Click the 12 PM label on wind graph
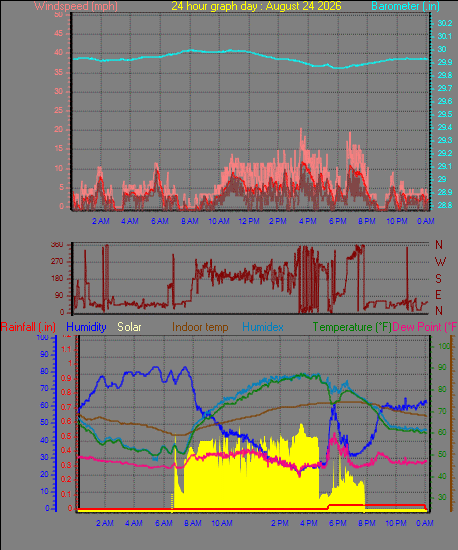 coord(249,221)
